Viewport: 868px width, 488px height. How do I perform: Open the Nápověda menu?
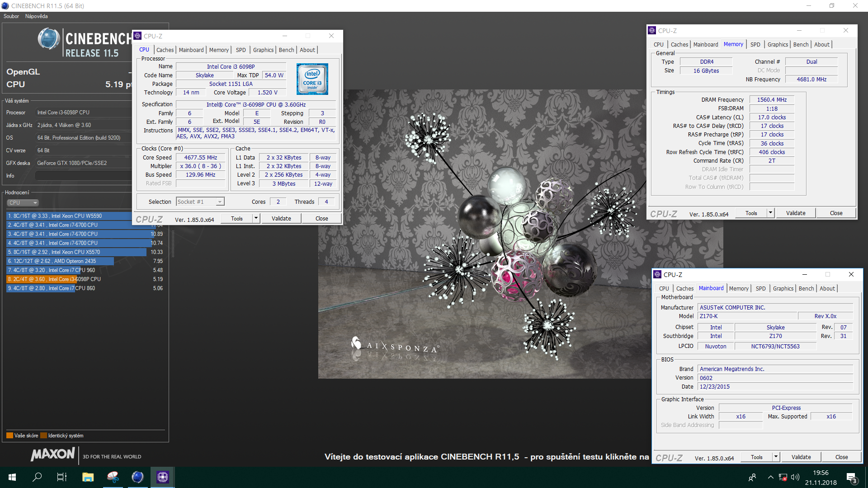(x=36, y=16)
